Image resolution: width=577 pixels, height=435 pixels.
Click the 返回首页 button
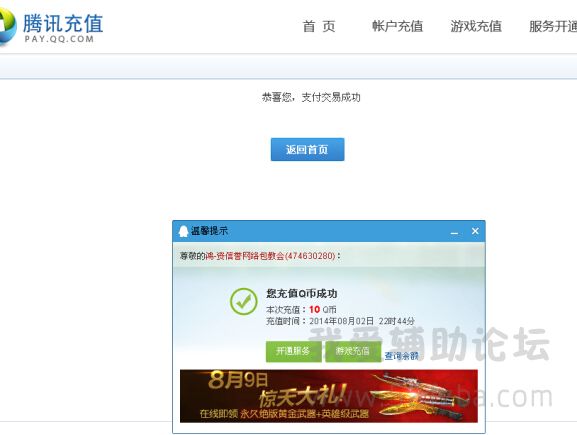307,149
